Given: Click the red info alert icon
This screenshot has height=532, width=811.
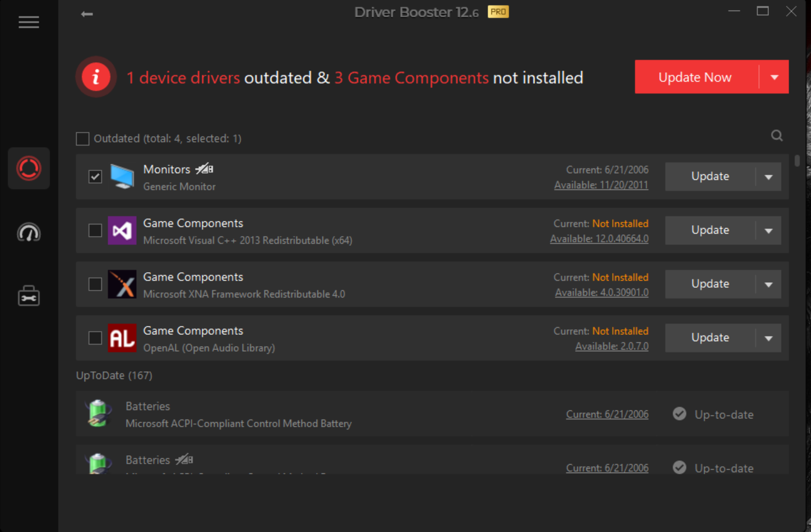Looking at the screenshot, I should click(x=96, y=77).
